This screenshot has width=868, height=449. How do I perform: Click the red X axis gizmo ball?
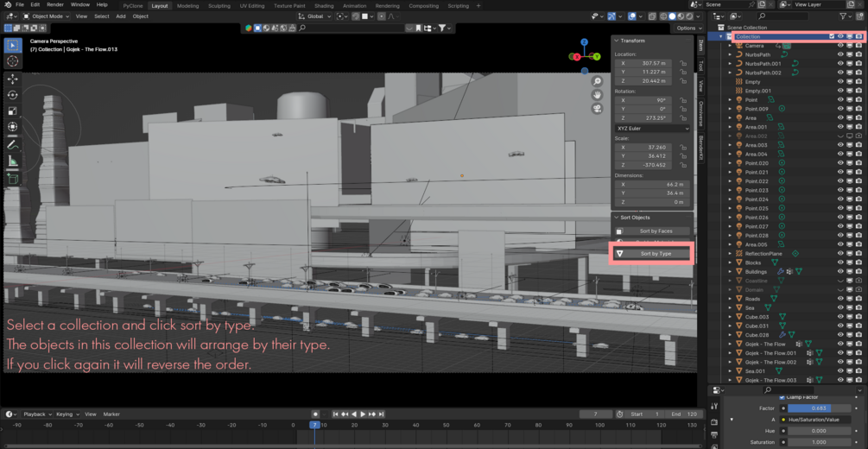(x=577, y=56)
